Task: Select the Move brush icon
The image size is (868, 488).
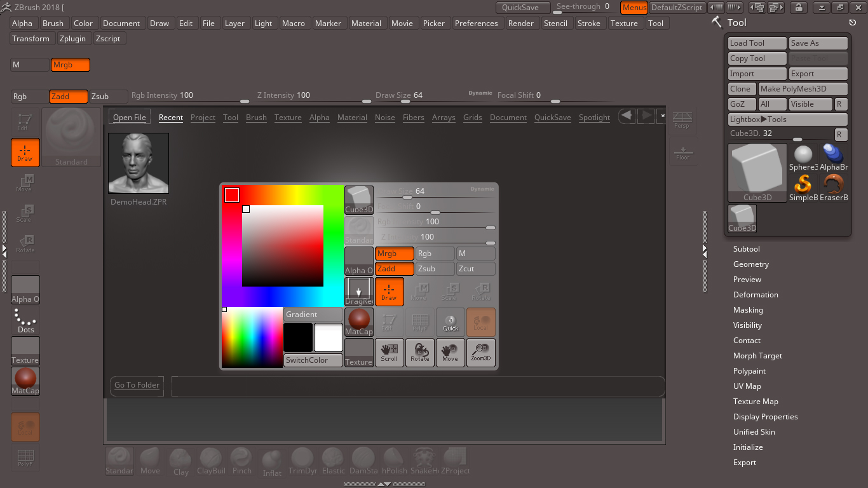Action: pos(150,461)
